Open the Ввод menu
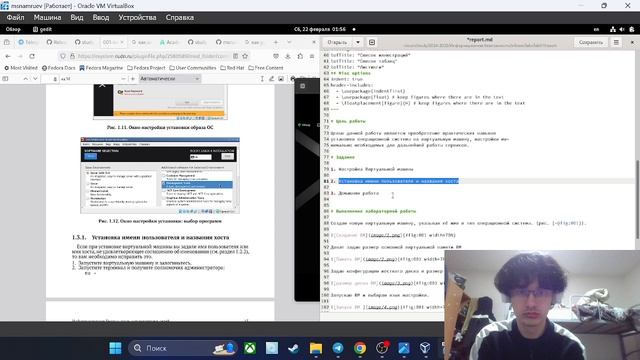640x360 pixels. point(101,18)
